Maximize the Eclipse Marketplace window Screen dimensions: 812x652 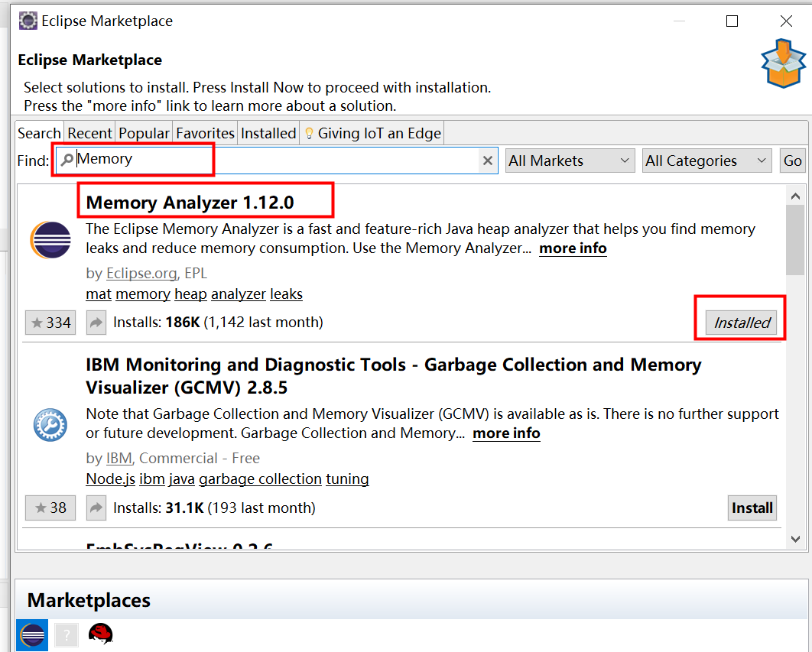(732, 21)
